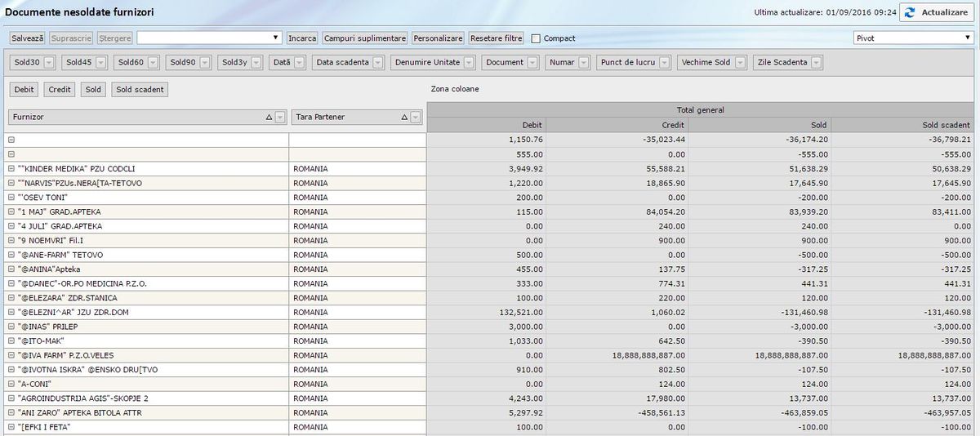Collapse the "@IVA FARM" P.Z.O.VELES row
The height and width of the screenshot is (436, 980).
(11, 355)
